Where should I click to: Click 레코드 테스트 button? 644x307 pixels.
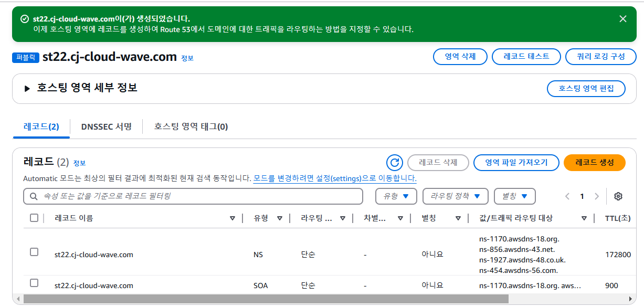(x=526, y=57)
